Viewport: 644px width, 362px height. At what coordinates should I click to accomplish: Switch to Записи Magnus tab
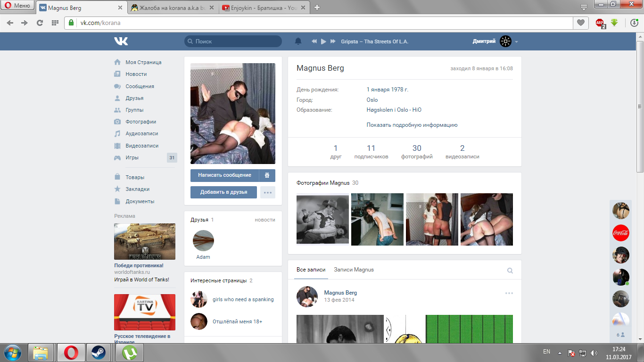click(354, 270)
